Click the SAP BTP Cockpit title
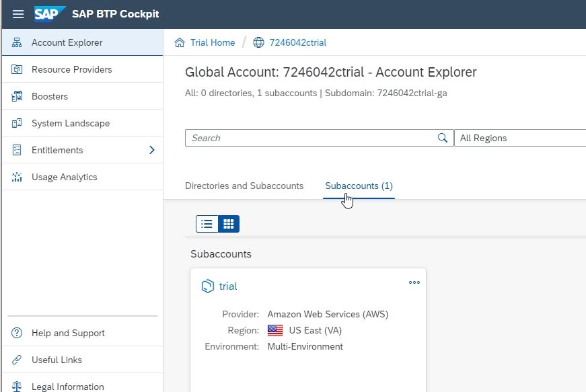The width and height of the screenshot is (586, 392). [116, 14]
